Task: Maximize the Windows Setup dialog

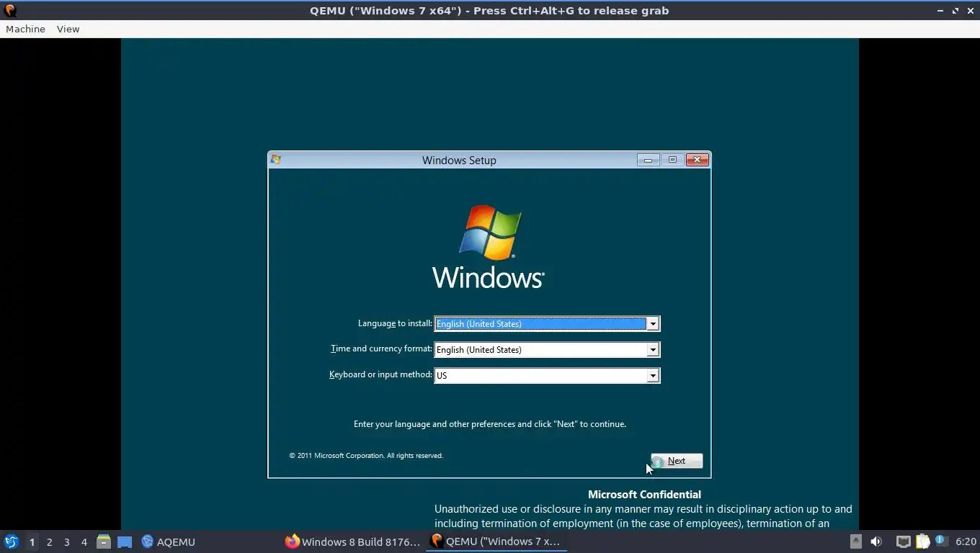Action: coord(672,160)
